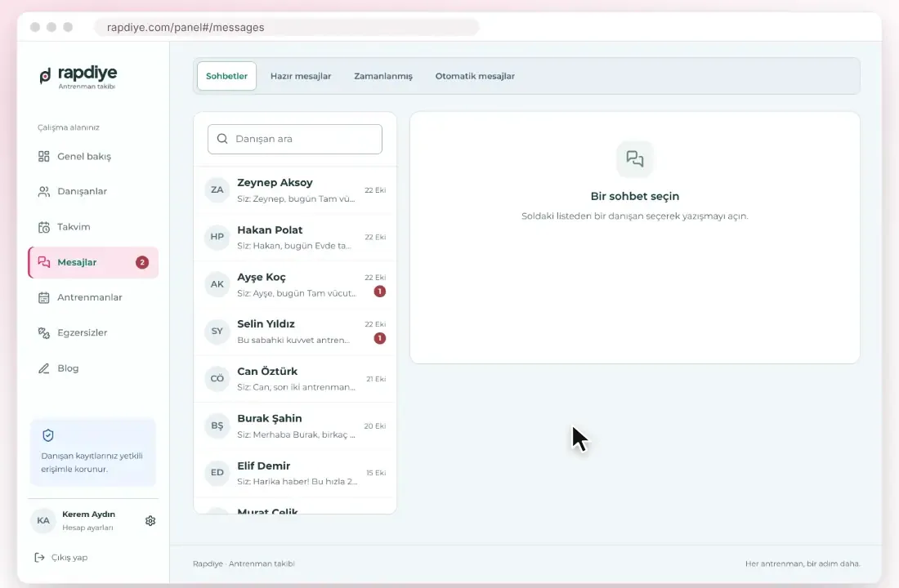Click the Genel bakış label
The image size is (899, 588).
pyautogui.click(x=84, y=157)
